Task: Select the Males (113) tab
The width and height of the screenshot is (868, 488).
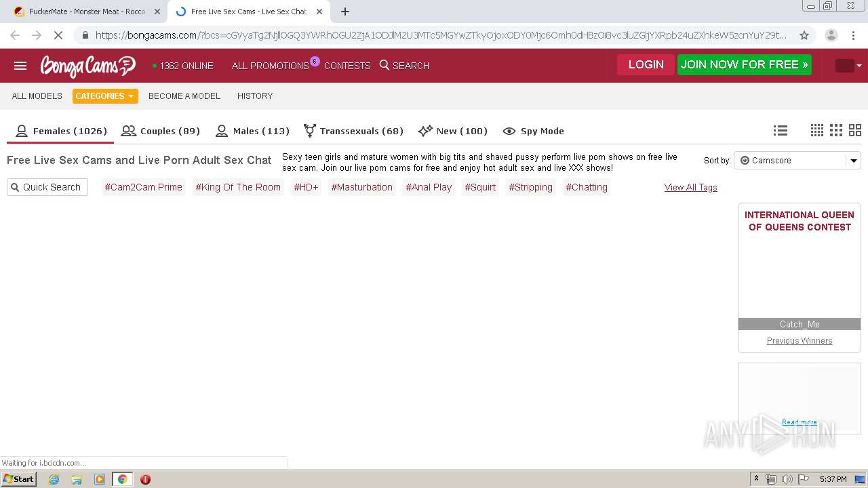Action: [252, 131]
